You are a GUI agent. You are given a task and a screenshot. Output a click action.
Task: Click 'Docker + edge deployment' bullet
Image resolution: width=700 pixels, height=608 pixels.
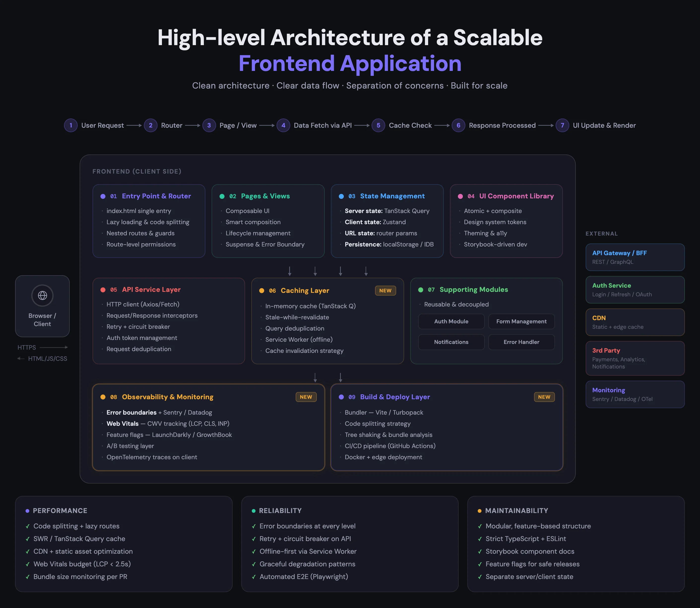click(383, 457)
